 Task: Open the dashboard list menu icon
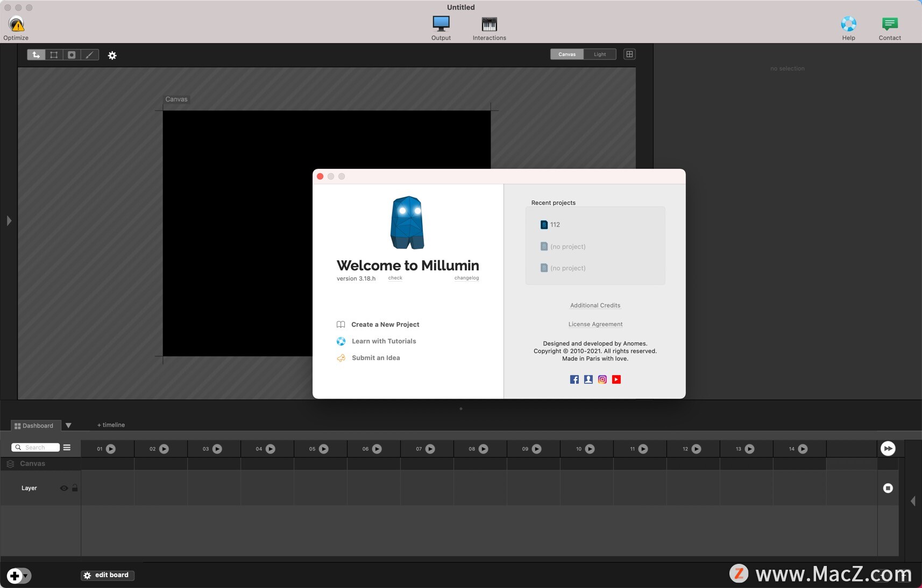[67, 447]
